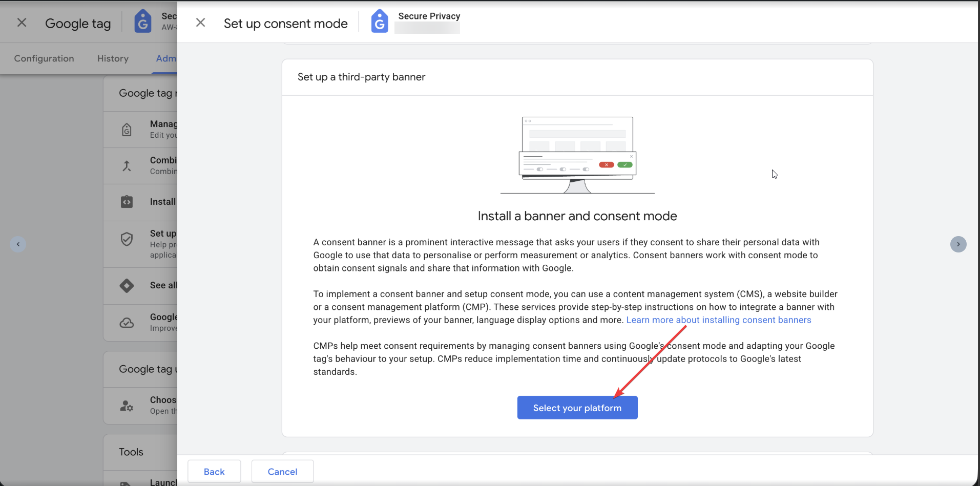The height and width of the screenshot is (486, 980).
Task: Open the History tab
Action: 112,58
